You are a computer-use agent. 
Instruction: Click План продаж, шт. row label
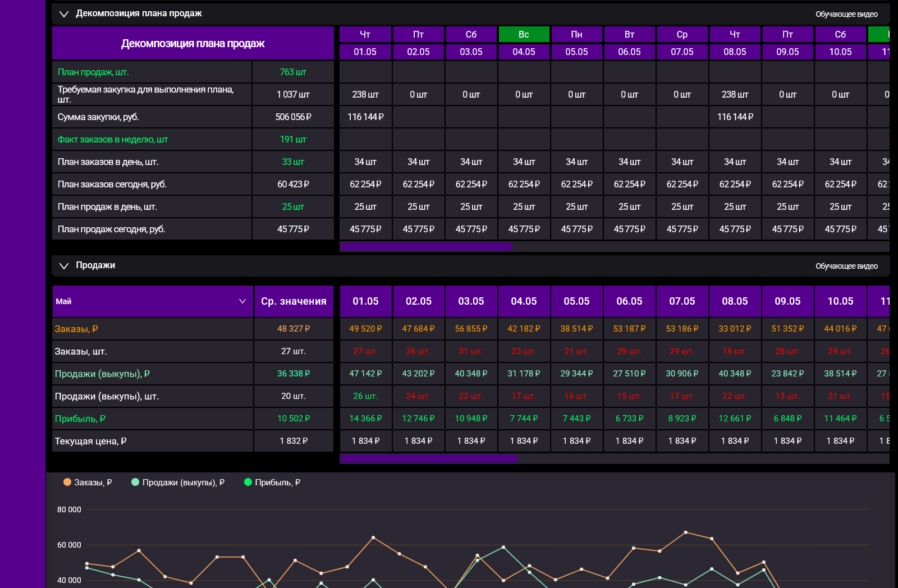point(93,72)
